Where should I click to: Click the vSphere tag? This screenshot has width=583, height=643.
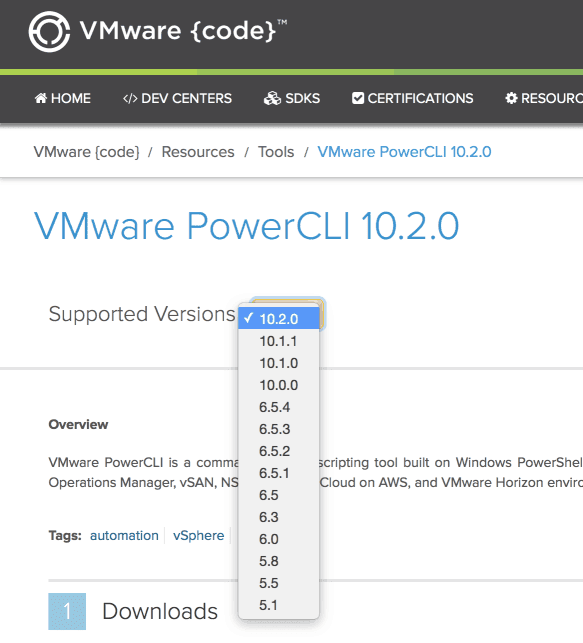198,536
